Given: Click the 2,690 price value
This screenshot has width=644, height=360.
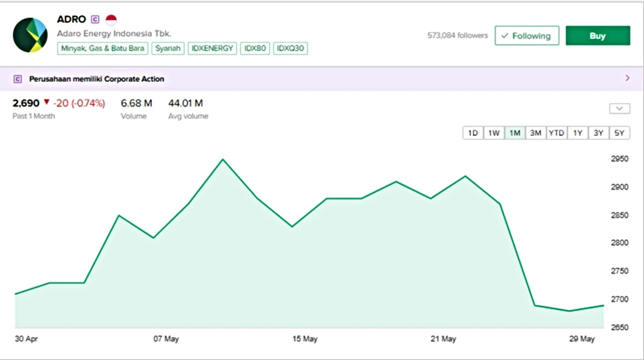Looking at the screenshot, I should (x=26, y=103).
